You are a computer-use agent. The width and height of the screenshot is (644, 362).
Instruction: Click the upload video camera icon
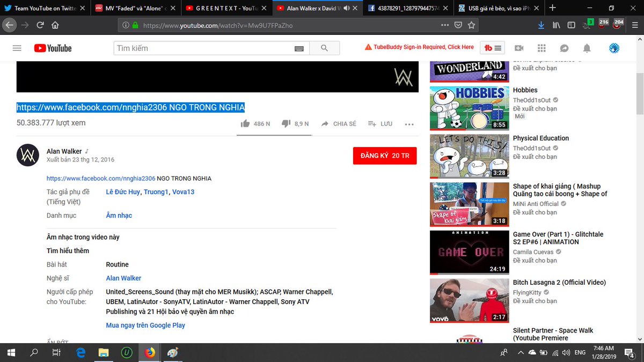click(519, 48)
